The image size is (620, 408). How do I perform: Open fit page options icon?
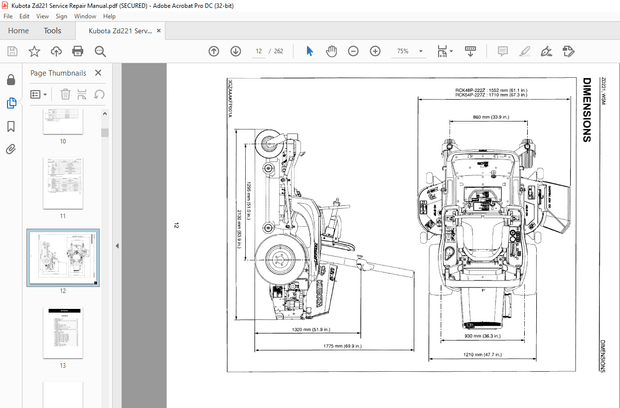click(x=444, y=51)
